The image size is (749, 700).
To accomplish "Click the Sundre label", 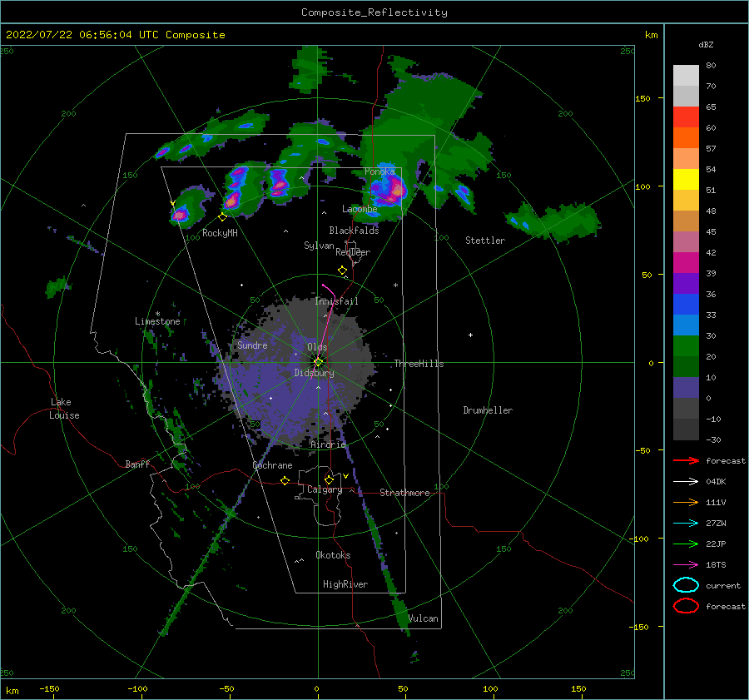I will 252,345.
